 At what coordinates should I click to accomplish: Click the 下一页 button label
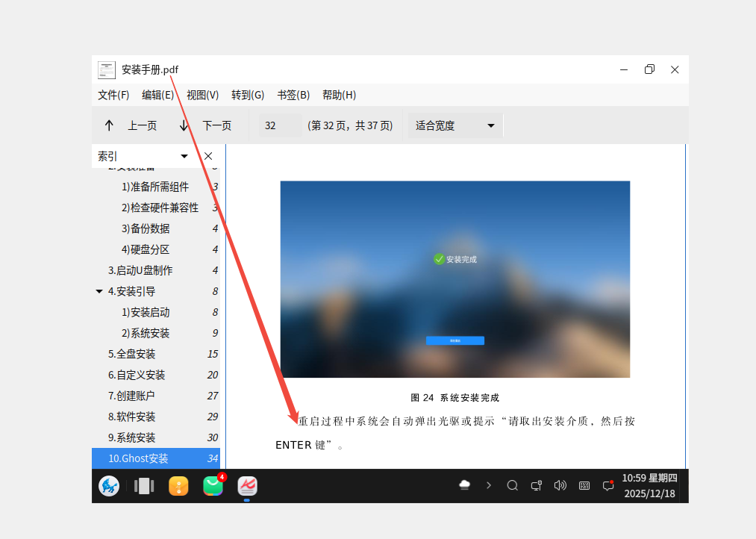coord(217,126)
